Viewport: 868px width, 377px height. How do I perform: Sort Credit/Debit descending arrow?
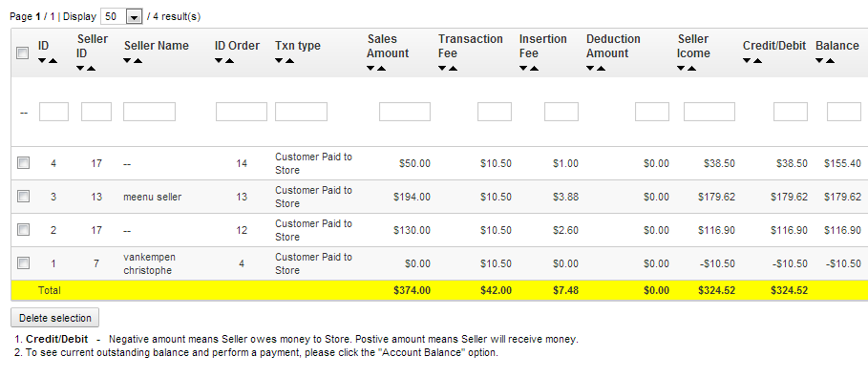point(747,60)
